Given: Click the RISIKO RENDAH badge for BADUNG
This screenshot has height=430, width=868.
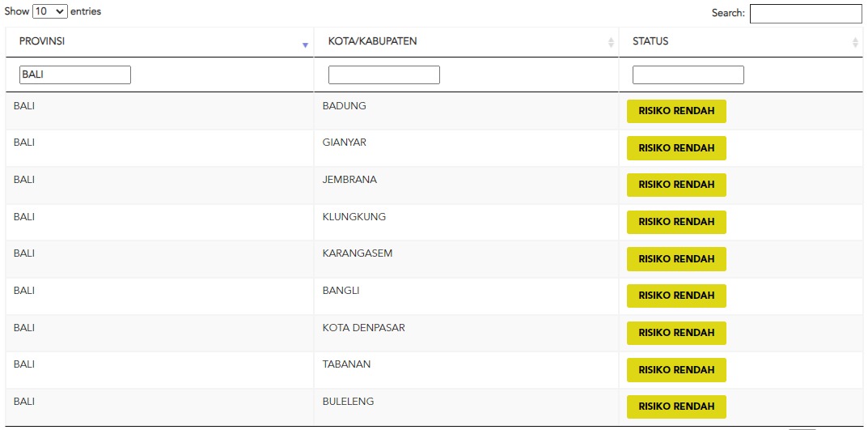Looking at the screenshot, I should pyautogui.click(x=676, y=112).
